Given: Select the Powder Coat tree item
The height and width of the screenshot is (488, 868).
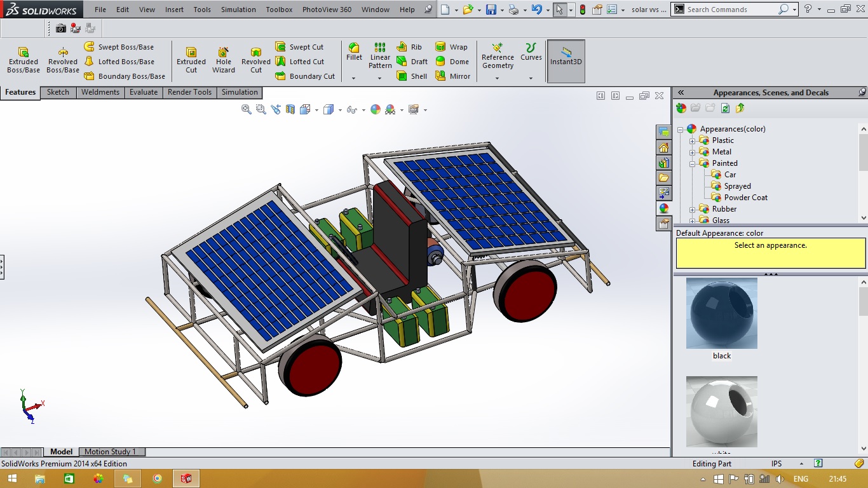Looking at the screenshot, I should click(x=745, y=198).
